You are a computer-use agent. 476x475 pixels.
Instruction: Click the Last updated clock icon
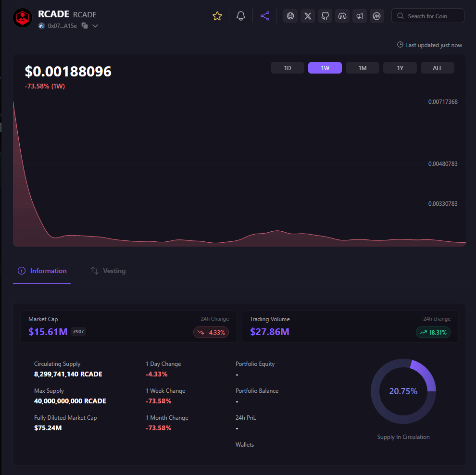click(x=400, y=45)
